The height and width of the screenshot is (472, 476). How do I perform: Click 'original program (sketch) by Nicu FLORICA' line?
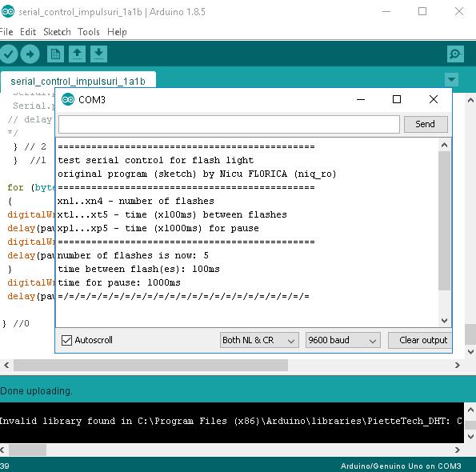(x=197, y=174)
